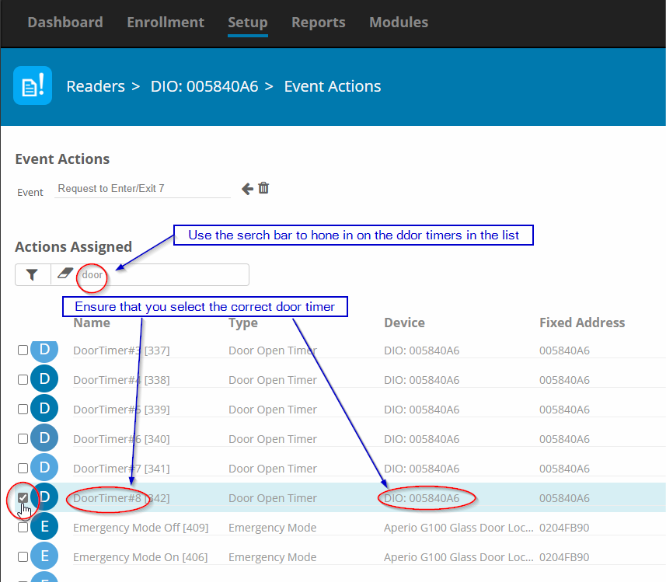Image resolution: width=666 pixels, height=582 pixels.
Task: Click the Readers breadcrumb link
Action: point(96,87)
